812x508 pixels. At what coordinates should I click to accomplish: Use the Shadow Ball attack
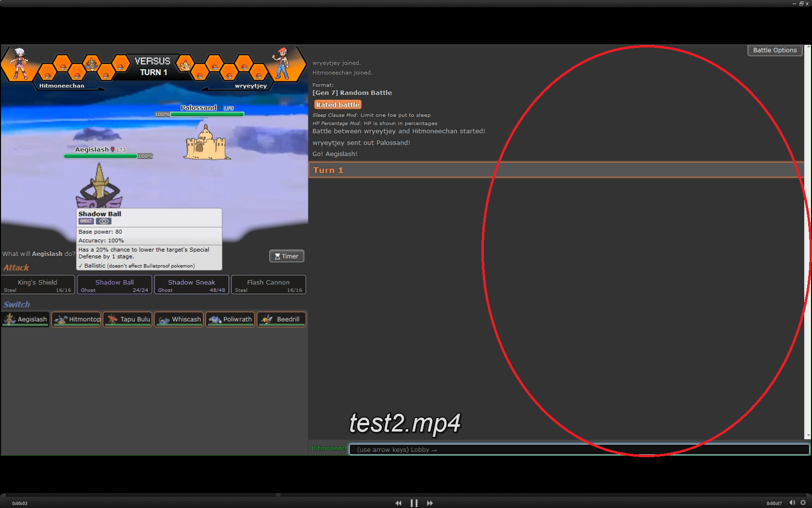[115, 284]
